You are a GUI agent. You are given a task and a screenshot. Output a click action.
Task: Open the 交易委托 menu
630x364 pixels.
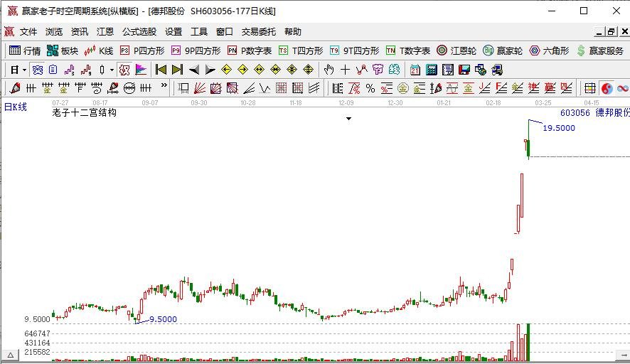258,32
